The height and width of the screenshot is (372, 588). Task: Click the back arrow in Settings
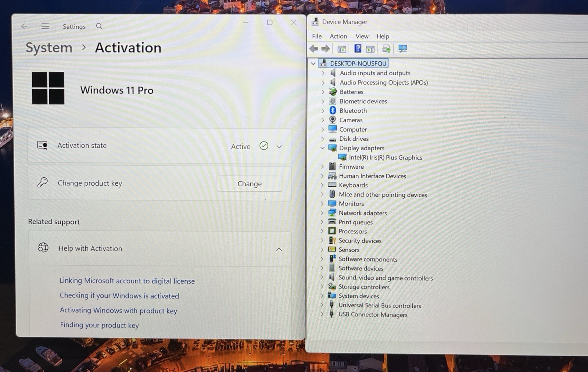pyautogui.click(x=24, y=26)
